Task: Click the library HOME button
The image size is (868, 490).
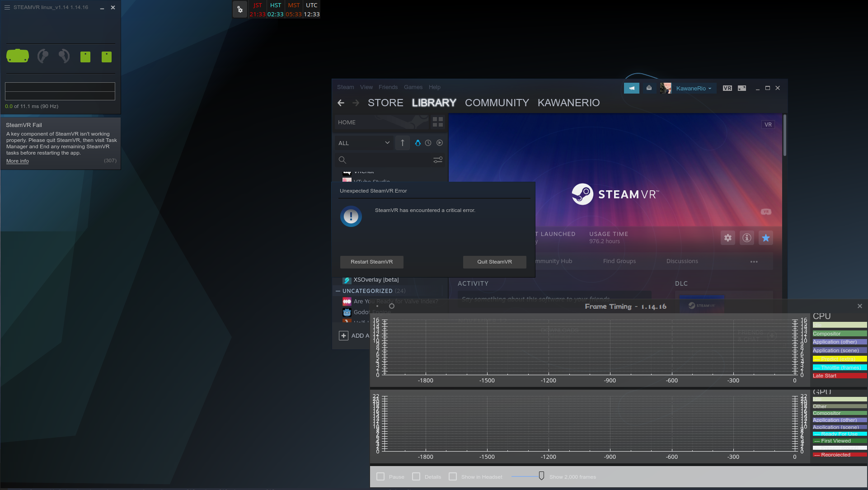Action: tap(382, 122)
